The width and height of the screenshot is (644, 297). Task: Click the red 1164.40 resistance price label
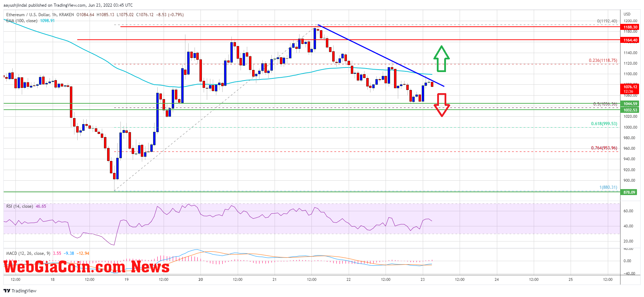tap(630, 40)
